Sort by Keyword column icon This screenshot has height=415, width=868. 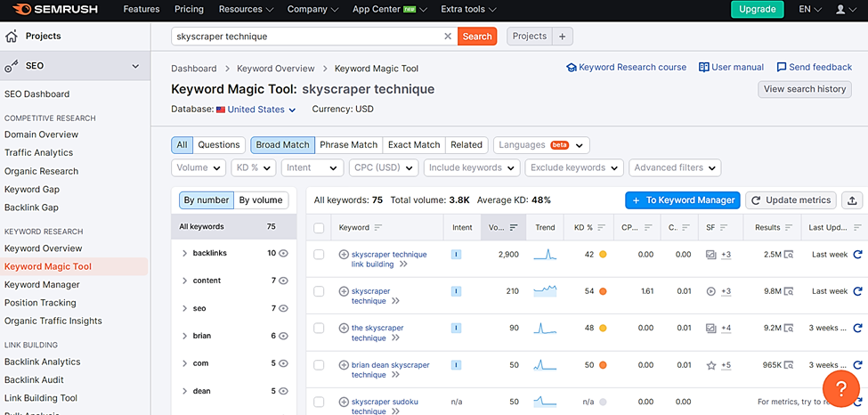378,228
